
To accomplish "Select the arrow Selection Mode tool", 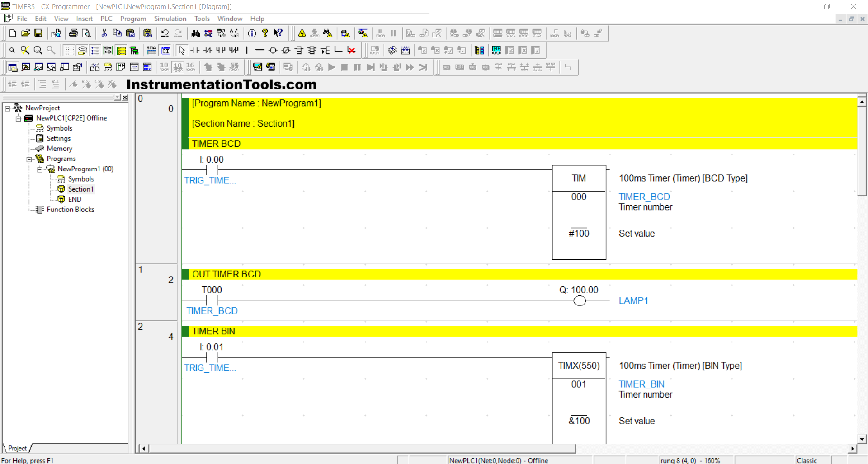I will (182, 50).
